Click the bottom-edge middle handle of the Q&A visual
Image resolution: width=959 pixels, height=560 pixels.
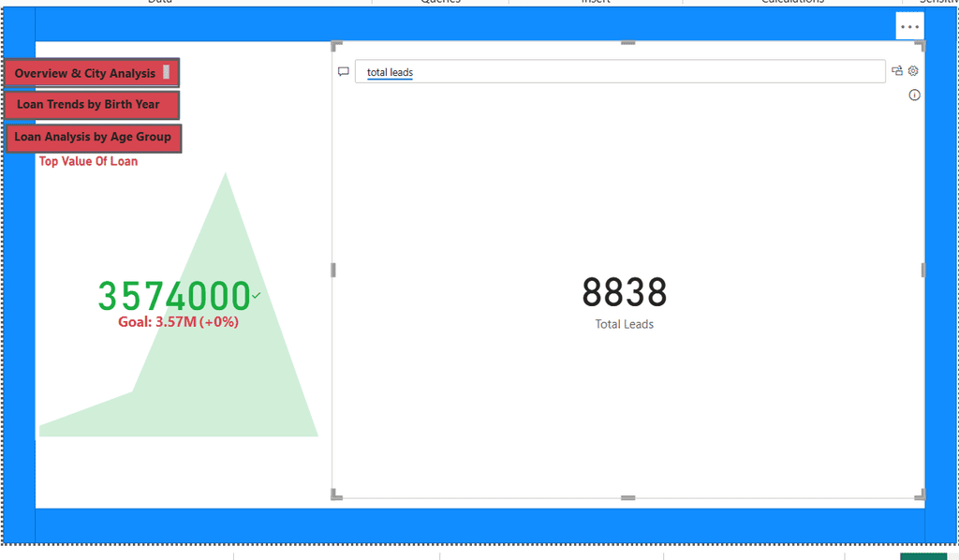point(628,497)
